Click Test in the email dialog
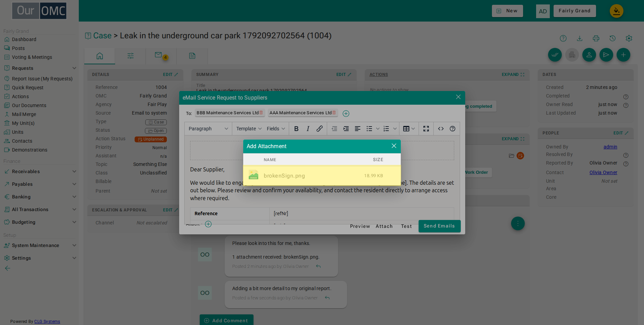The height and width of the screenshot is (325, 644). point(406,226)
